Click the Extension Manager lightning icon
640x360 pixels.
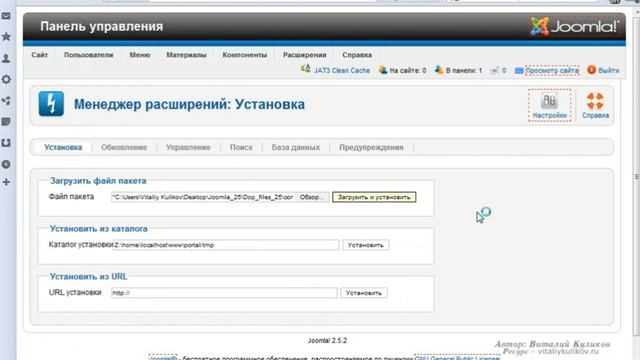[x=51, y=104]
